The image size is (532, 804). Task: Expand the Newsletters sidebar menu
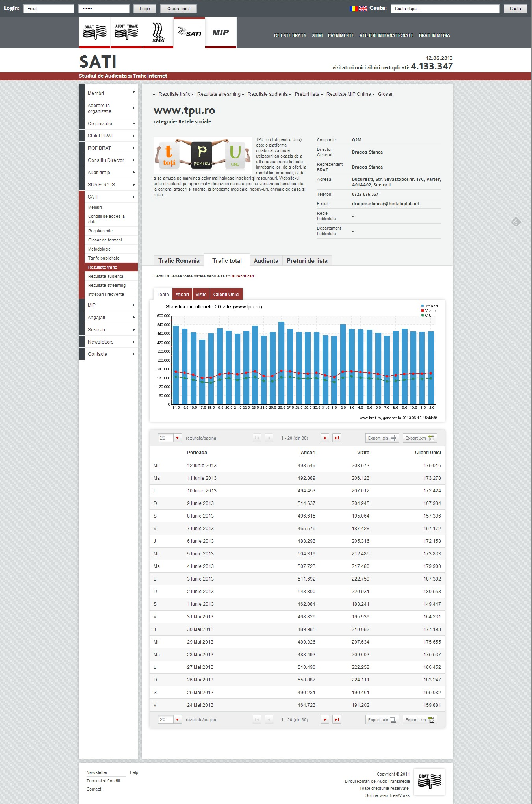[x=108, y=342]
